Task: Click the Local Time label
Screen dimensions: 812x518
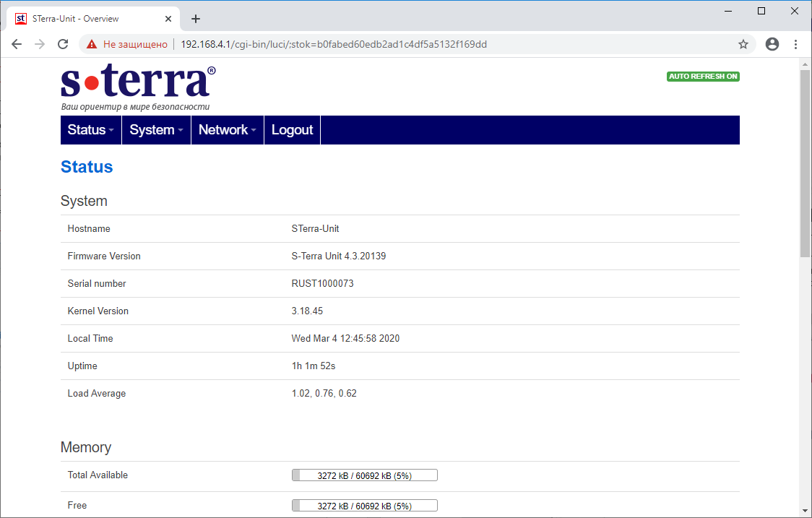Action: point(90,338)
